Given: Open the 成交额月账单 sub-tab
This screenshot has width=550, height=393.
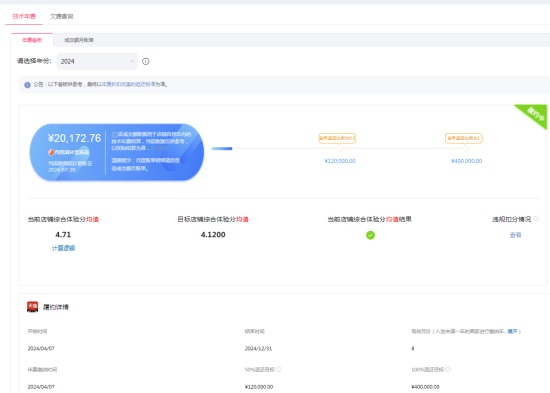Looking at the screenshot, I should (79, 40).
